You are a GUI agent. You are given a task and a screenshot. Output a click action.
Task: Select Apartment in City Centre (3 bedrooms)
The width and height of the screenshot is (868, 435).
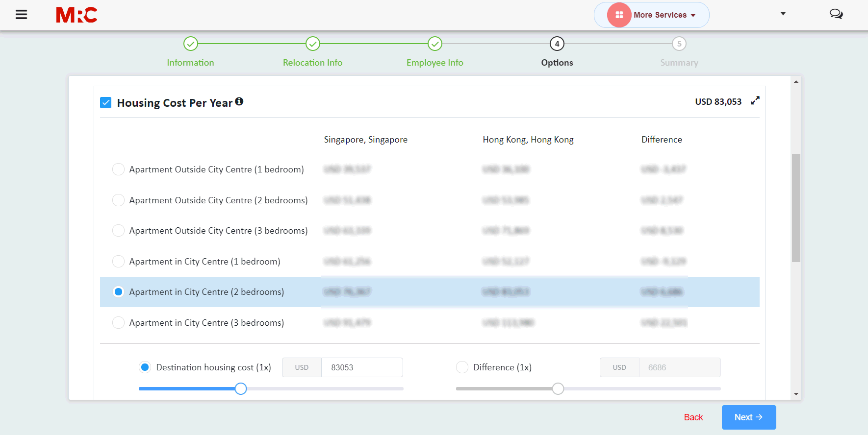tap(118, 323)
